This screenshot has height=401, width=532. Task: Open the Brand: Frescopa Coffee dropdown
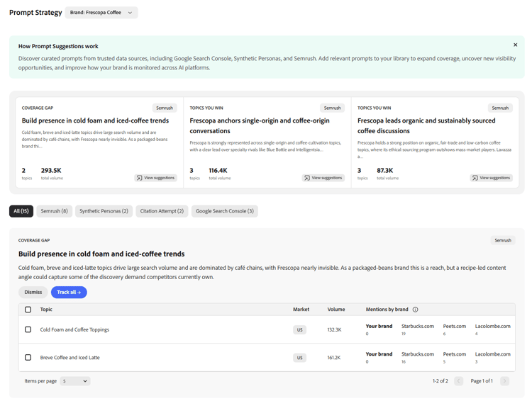click(101, 13)
